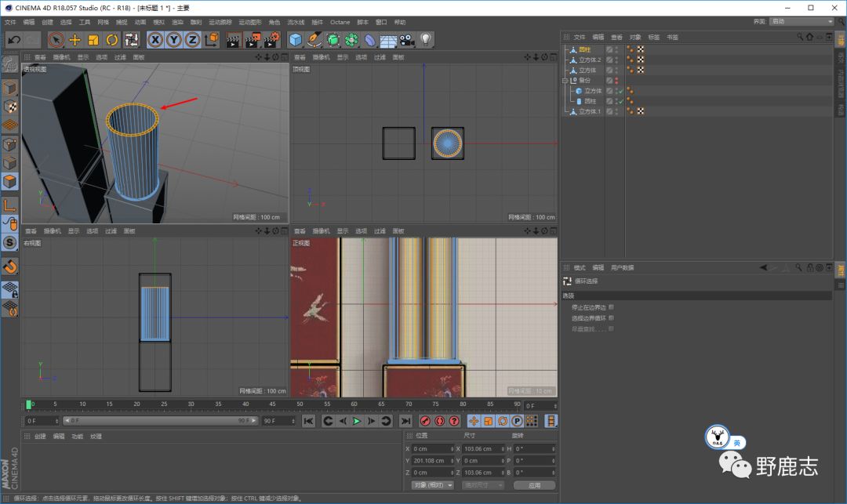This screenshot has height=504, width=847.
Task: Open the 运动图形 menu
Action: point(249,22)
